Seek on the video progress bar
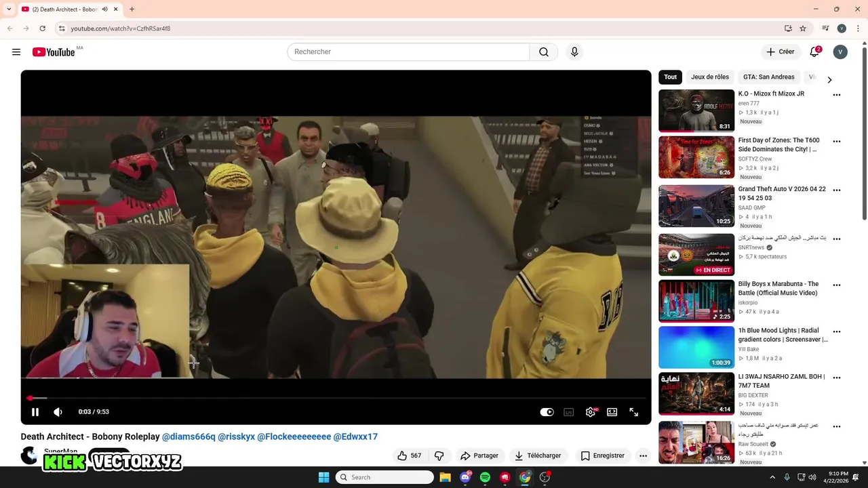 click(x=336, y=398)
